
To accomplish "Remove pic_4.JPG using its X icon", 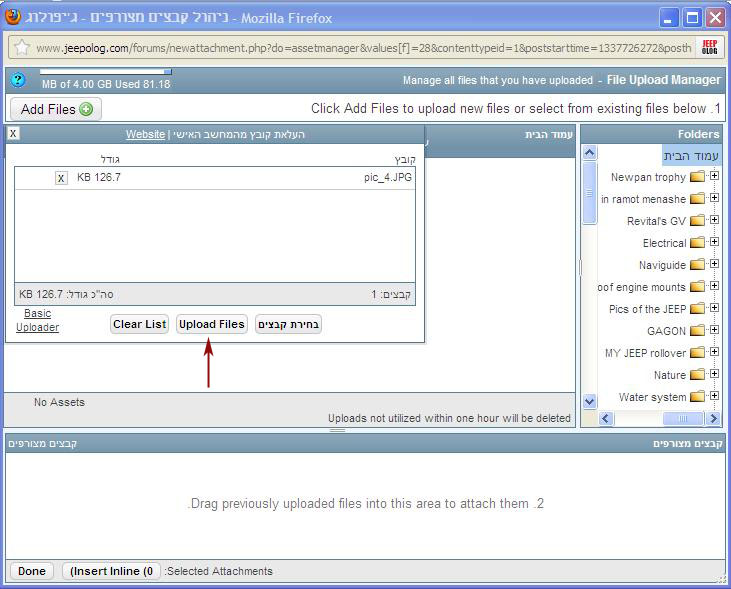I will [61, 178].
